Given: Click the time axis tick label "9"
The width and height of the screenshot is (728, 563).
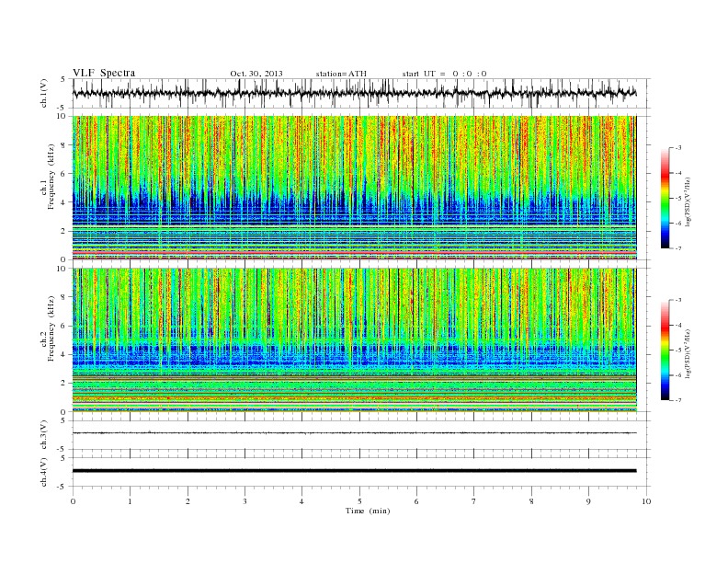Looking at the screenshot, I should point(588,501).
